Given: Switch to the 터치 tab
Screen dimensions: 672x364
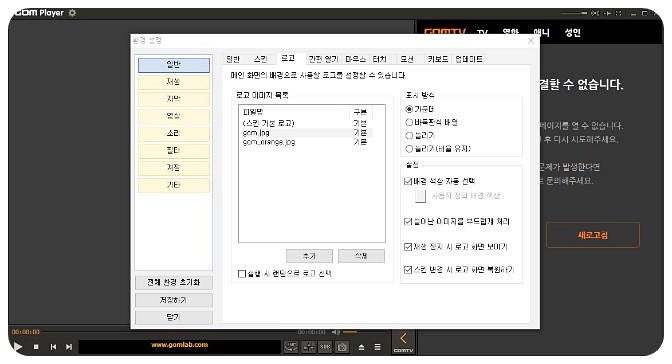Looking at the screenshot, I should point(379,59).
